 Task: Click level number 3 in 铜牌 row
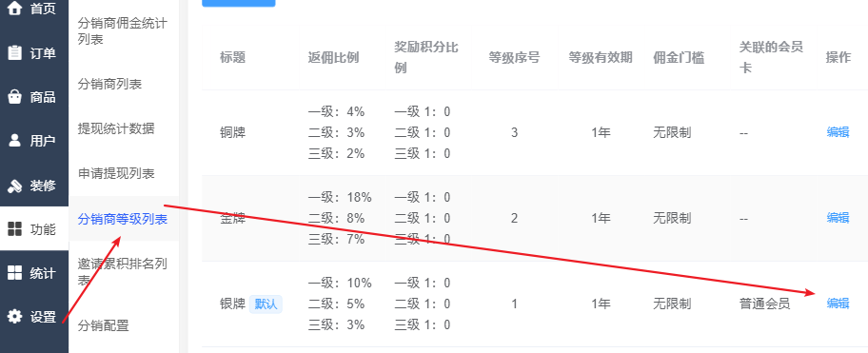(514, 133)
